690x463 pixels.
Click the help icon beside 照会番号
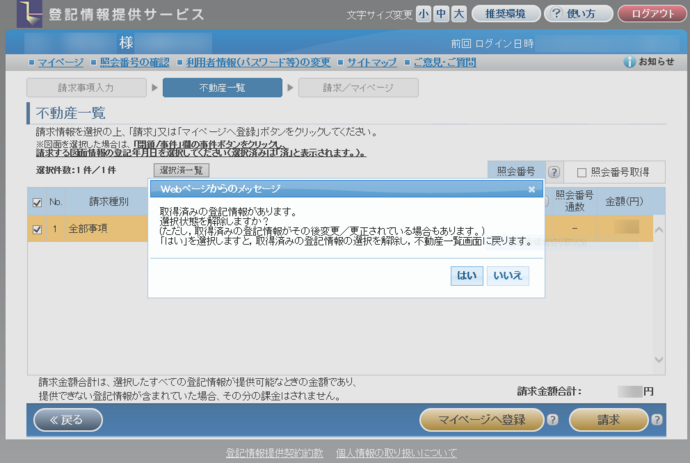click(x=554, y=172)
